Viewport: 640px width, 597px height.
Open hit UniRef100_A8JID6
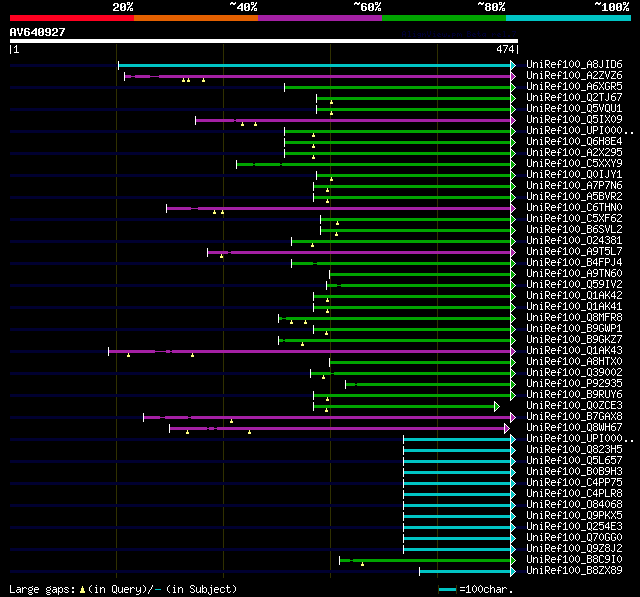point(574,64)
